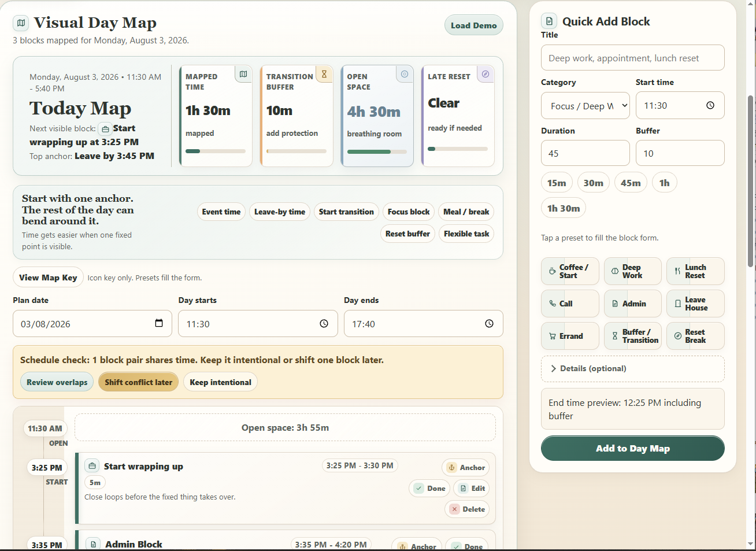The width and height of the screenshot is (756, 551).
Task: Choose the Start transition anchor chip
Action: click(346, 212)
